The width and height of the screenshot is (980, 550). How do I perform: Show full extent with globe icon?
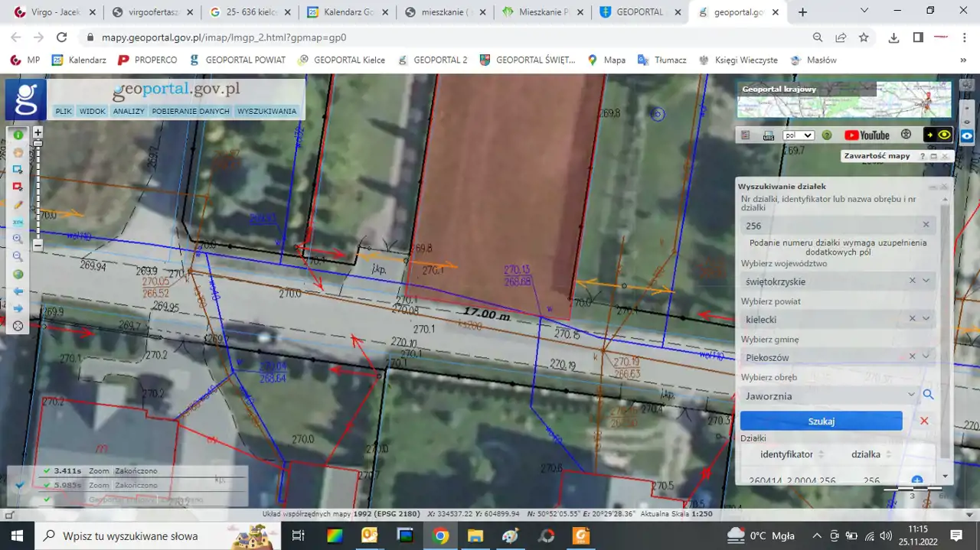18,274
